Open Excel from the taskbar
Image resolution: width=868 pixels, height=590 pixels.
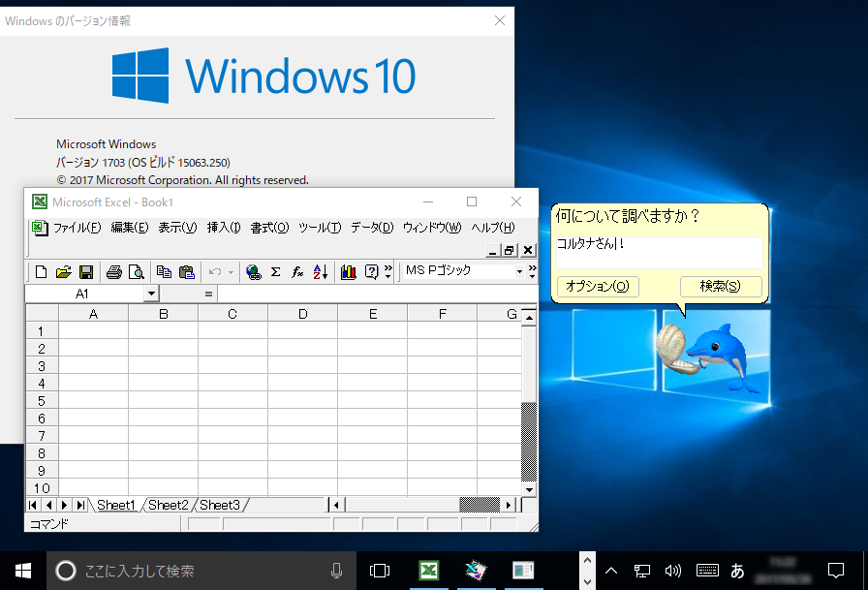coord(429,571)
